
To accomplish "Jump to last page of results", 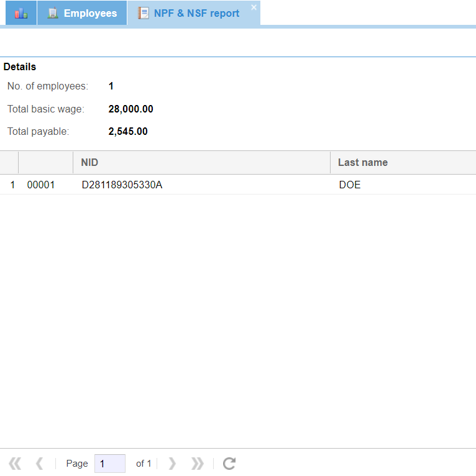I will coord(197,464).
